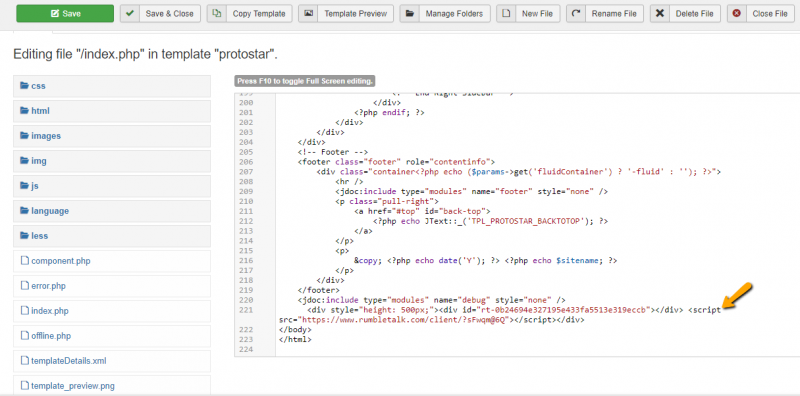Click the footer class line in editor
800x396 pixels.
click(396, 161)
